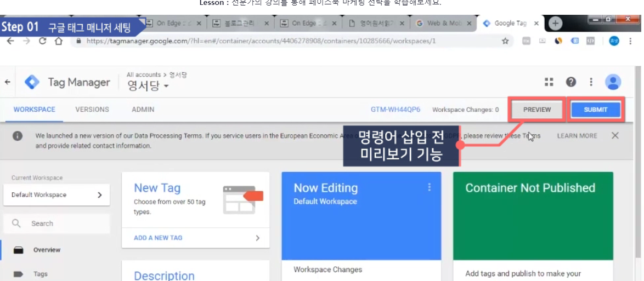Close the 블로그관리 browser tab
The image size is (644, 281).
click(267, 24)
